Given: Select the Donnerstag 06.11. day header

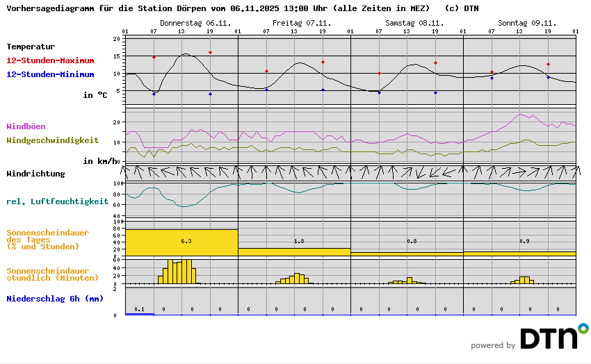Looking at the screenshot, I should (x=186, y=23).
